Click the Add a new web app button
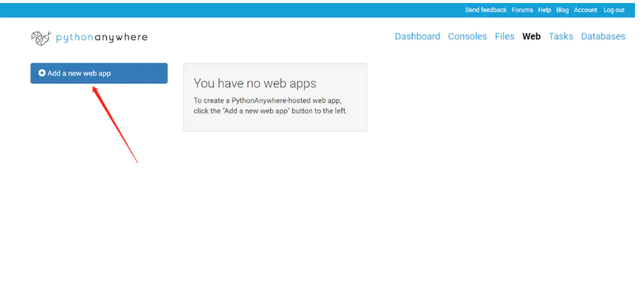This screenshot has height=302, width=644. [99, 73]
